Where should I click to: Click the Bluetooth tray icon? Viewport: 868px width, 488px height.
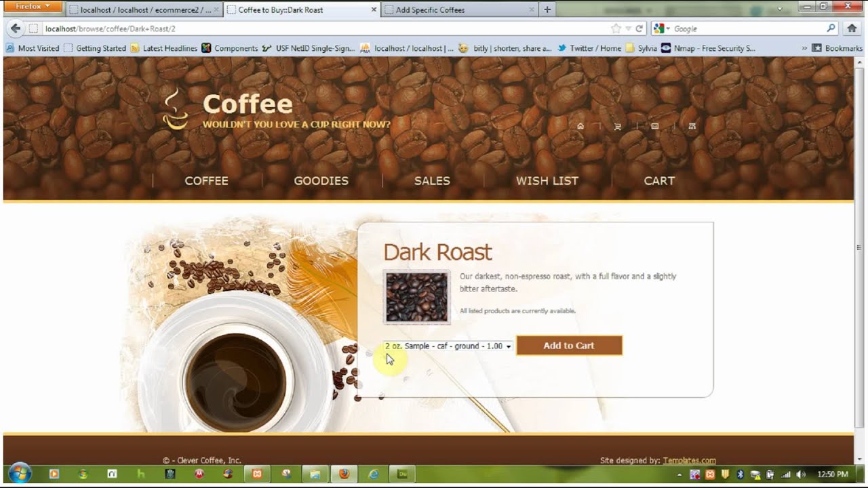(741, 474)
